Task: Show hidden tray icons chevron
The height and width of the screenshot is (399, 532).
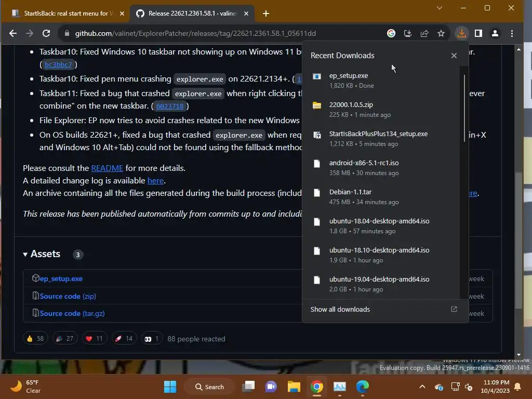Action: pos(422,387)
